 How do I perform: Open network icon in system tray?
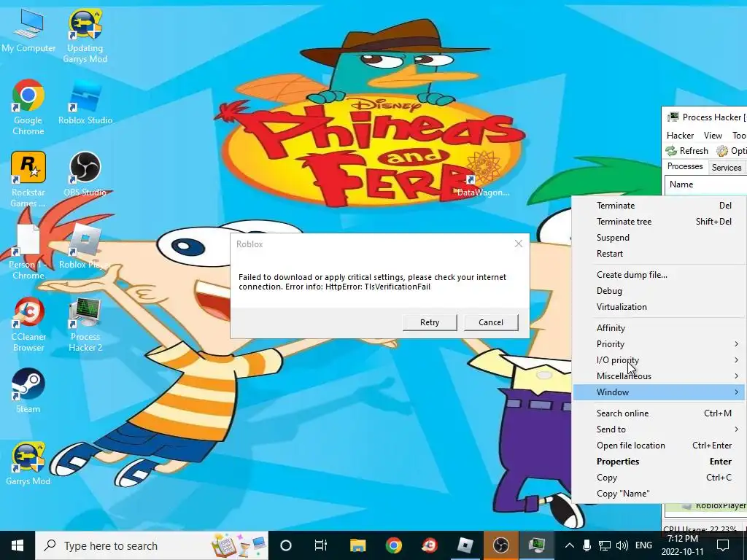click(x=605, y=545)
